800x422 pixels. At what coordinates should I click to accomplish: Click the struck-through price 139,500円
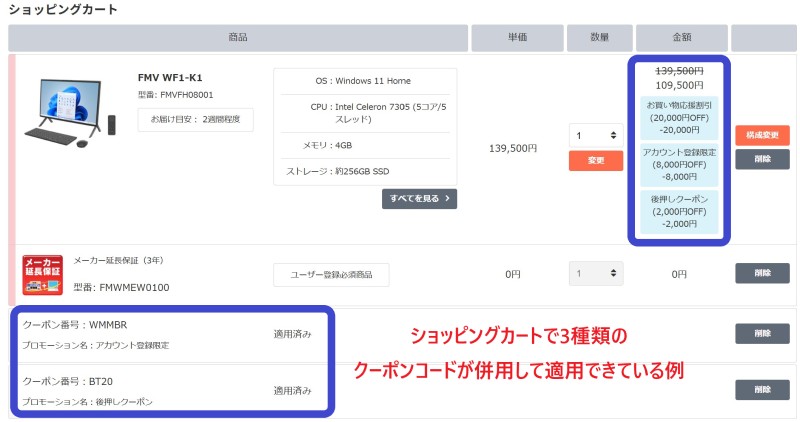pyautogui.click(x=679, y=71)
